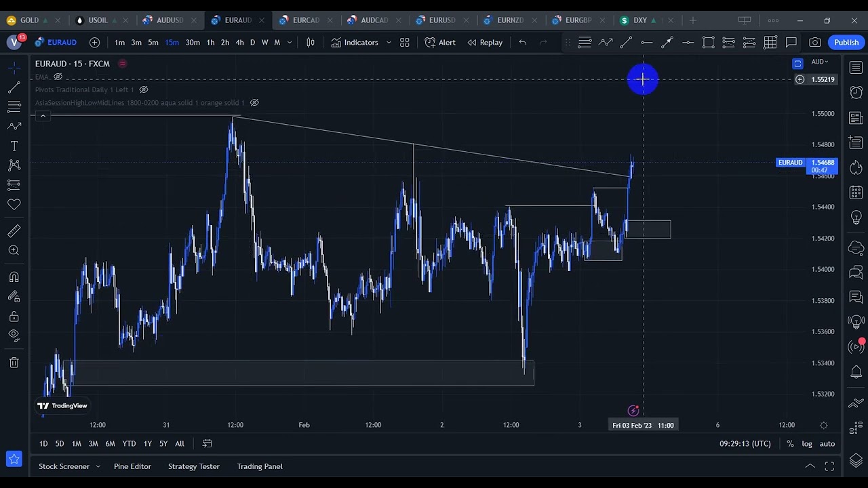
Task: Select the zoom in magnifier tool
Action: click(14, 251)
